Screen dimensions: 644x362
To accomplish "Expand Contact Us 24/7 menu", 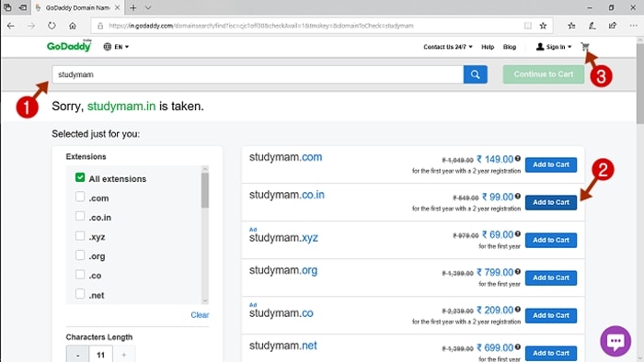I will point(448,47).
